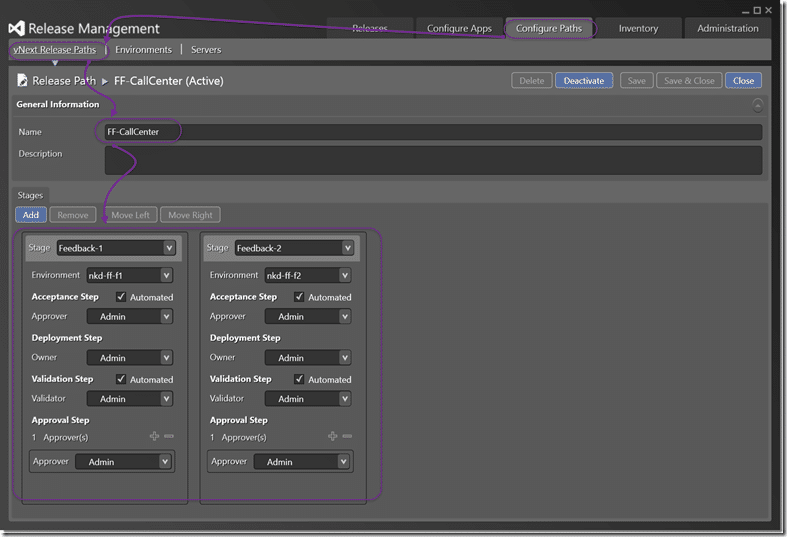This screenshot has height=537, width=787.
Task: Click the empty Description text box
Action: click(x=433, y=161)
